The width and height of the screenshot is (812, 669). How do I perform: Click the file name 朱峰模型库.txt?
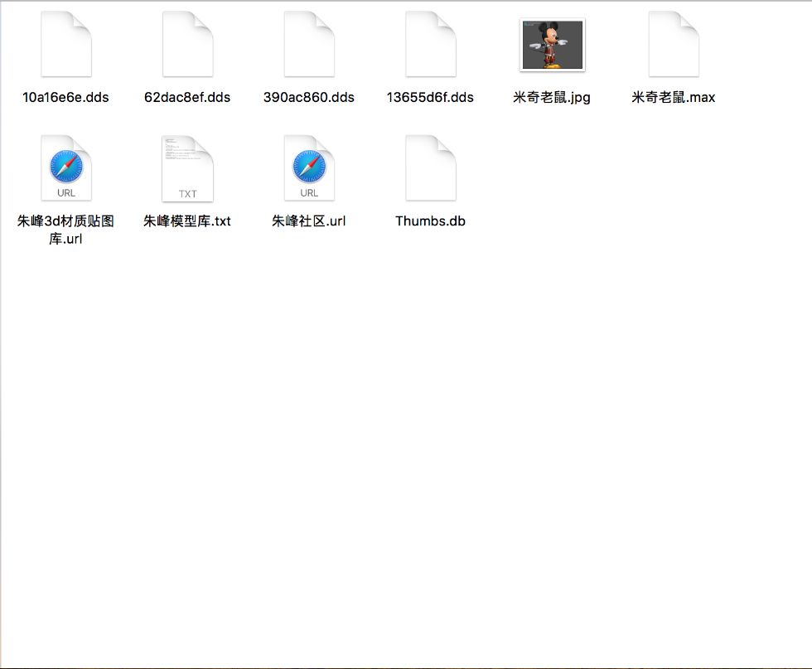coord(187,221)
